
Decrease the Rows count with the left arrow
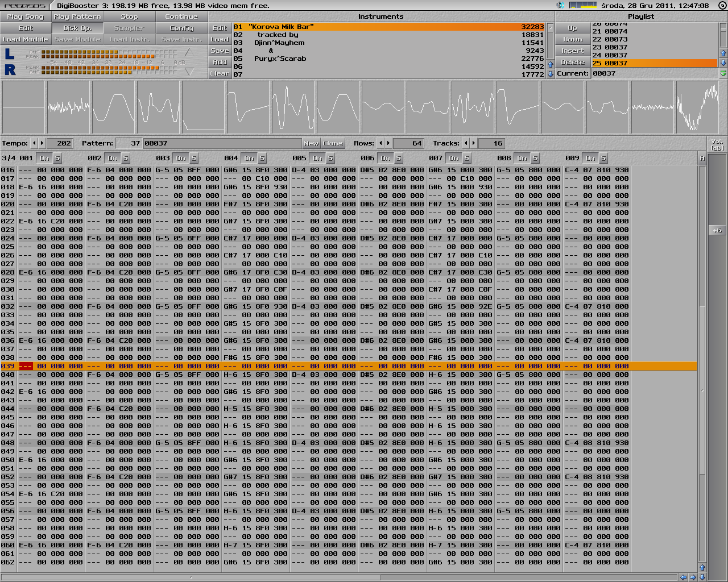click(380, 143)
